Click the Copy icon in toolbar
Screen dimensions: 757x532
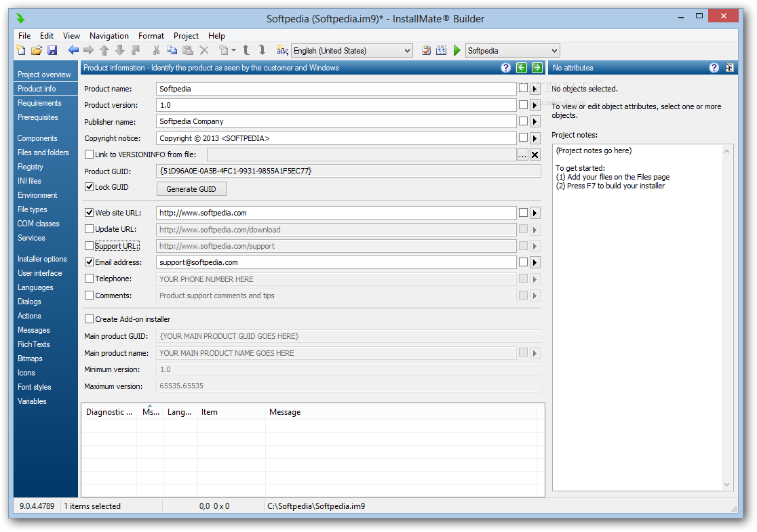172,50
